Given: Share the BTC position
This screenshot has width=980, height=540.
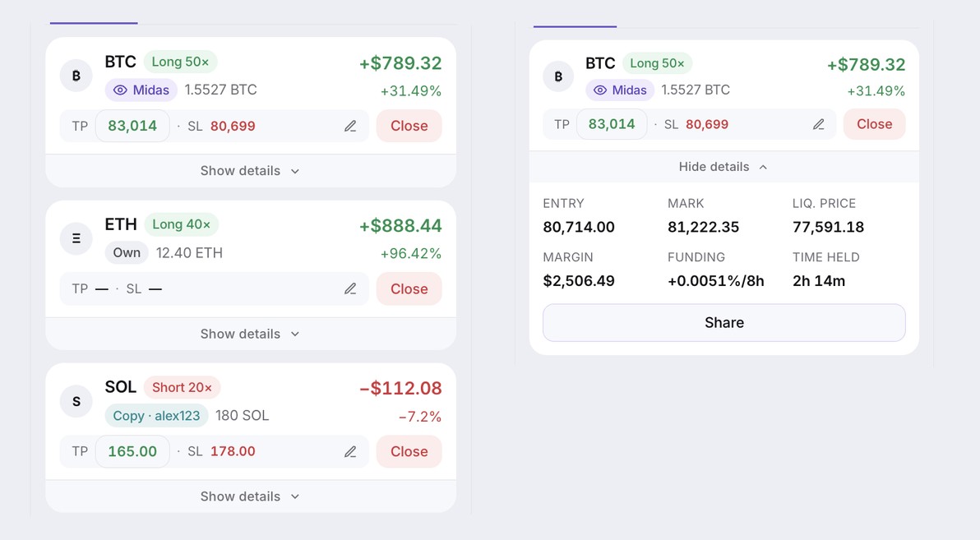Looking at the screenshot, I should click(x=723, y=322).
